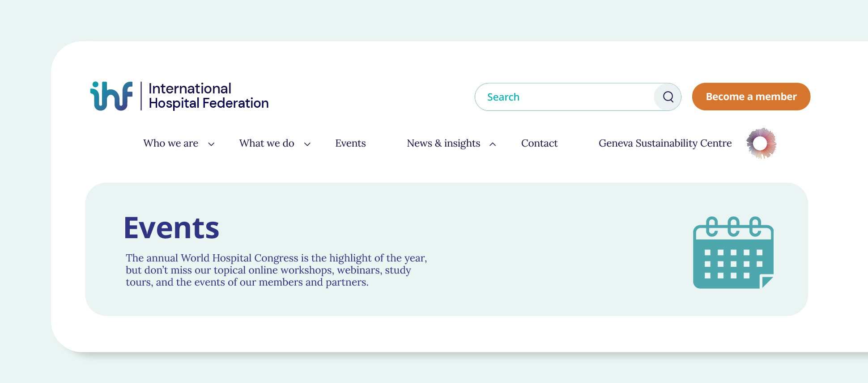The width and height of the screenshot is (868, 383).
Task: Expand the What we do chevron
Action: pos(307,144)
